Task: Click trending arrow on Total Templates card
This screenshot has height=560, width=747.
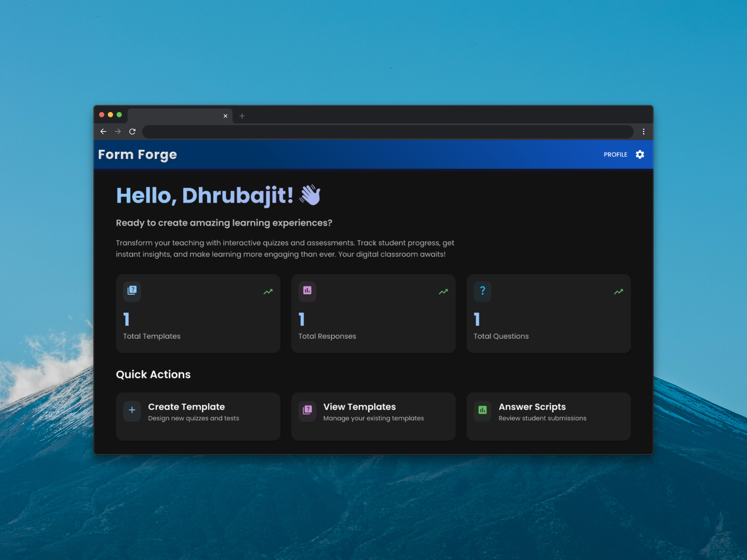Action: (x=268, y=292)
